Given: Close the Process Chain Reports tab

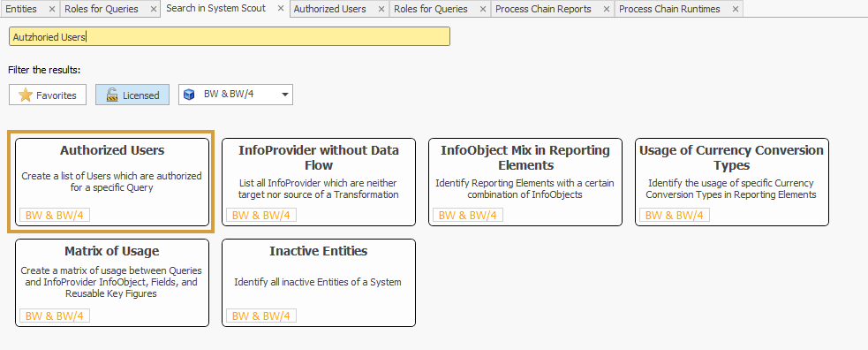Looking at the screenshot, I should point(606,9).
